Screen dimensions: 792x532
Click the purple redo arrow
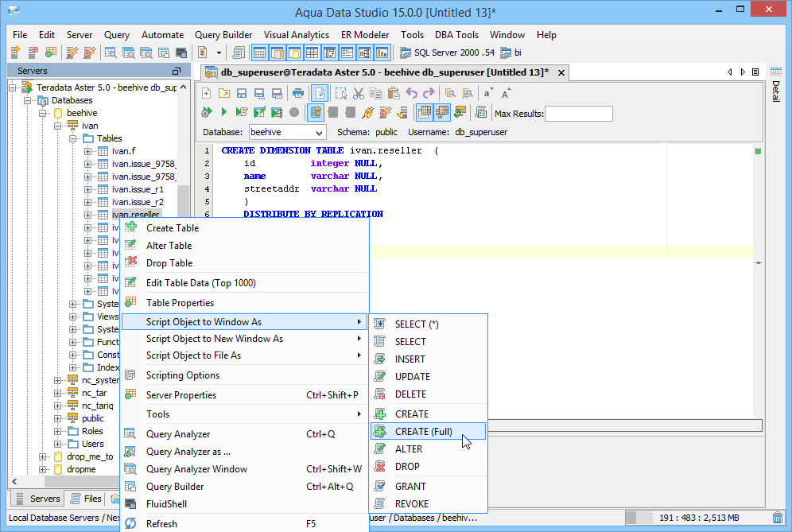(x=429, y=94)
